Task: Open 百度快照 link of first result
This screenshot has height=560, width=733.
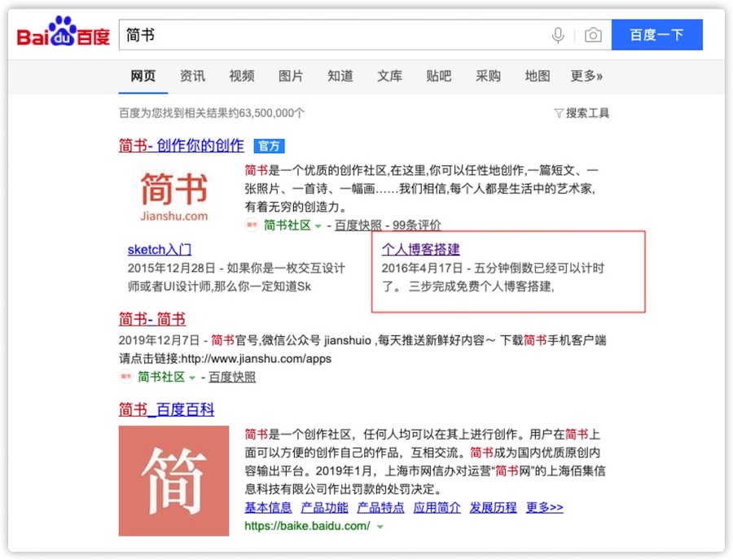Action: (358, 225)
